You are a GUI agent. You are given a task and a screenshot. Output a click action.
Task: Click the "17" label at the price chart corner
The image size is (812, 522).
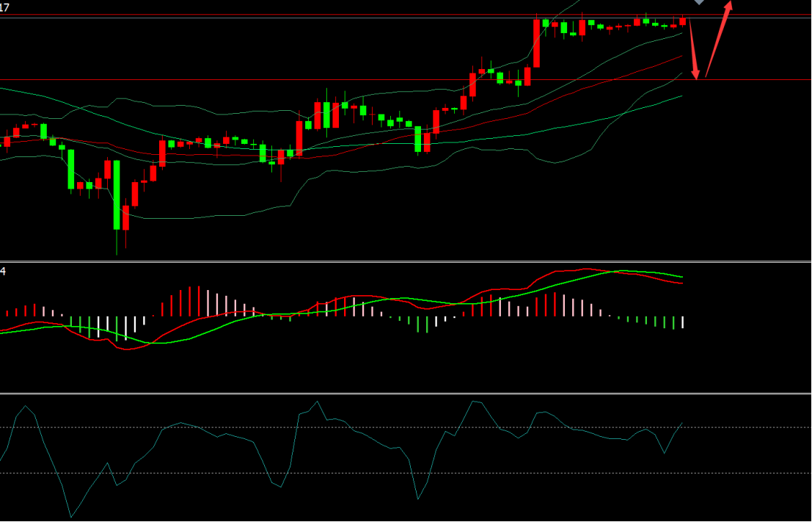(4, 8)
